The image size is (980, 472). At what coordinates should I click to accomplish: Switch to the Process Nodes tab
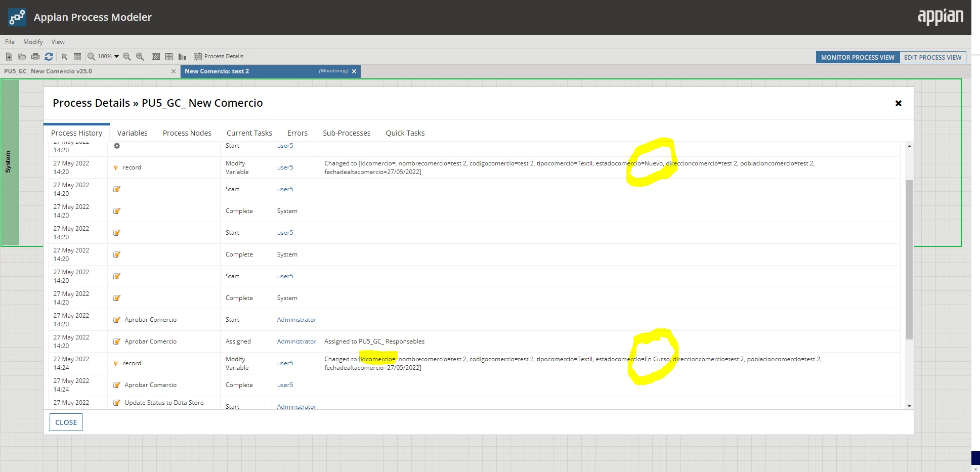tap(187, 133)
